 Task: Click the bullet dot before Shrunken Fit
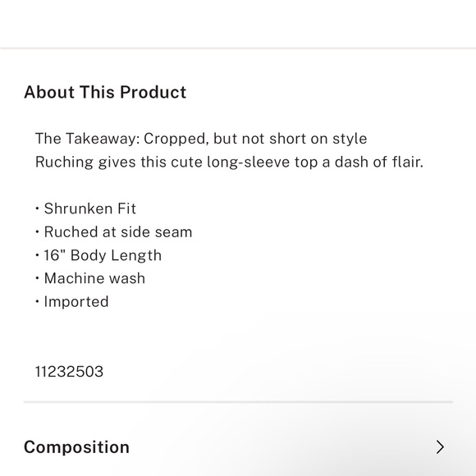[x=37, y=208]
